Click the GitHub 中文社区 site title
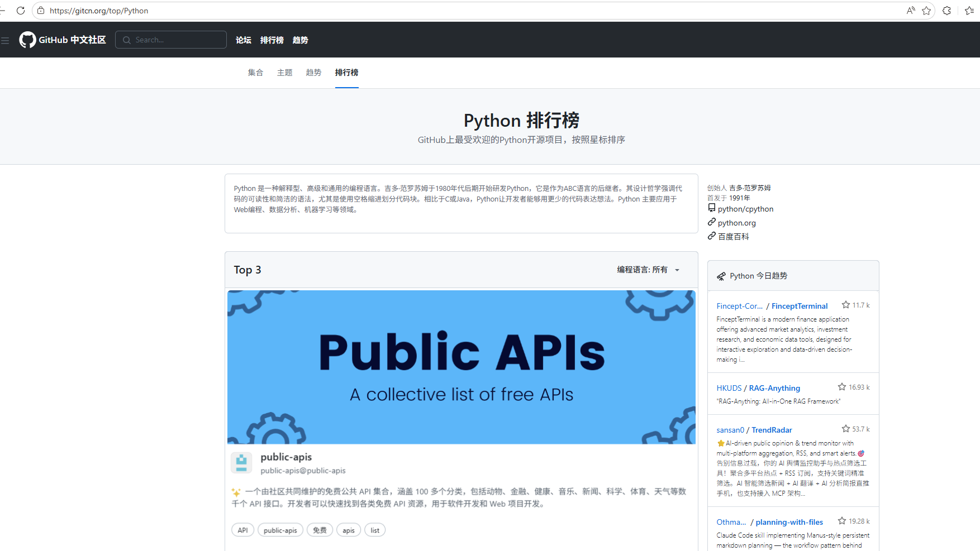The image size is (980, 551). tap(72, 40)
